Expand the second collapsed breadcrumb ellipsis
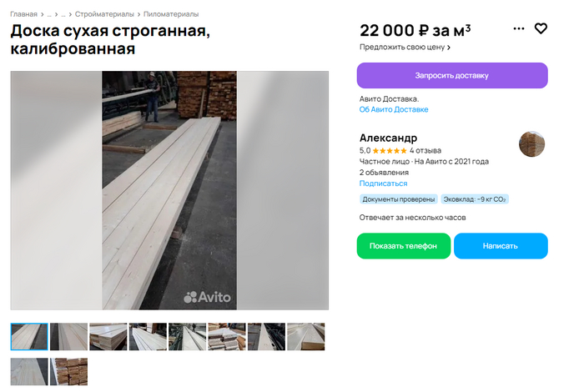 click(x=63, y=14)
